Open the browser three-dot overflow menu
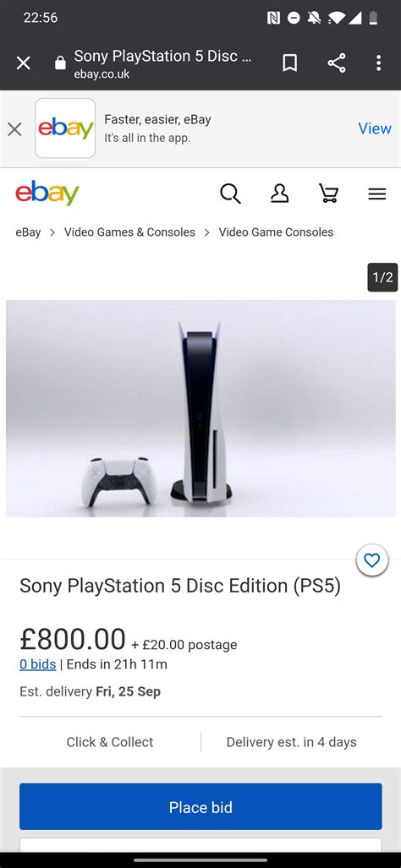Screen dimensions: 401x868 [378, 63]
